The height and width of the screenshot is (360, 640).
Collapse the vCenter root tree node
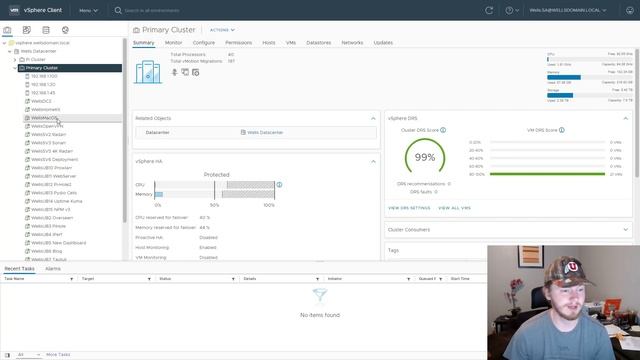point(4,43)
